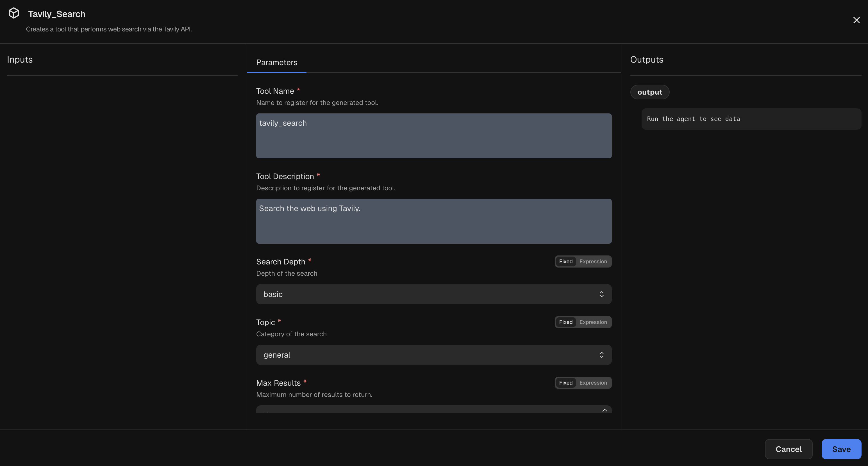Set Search Depth back to Fixed mode

tap(566, 261)
